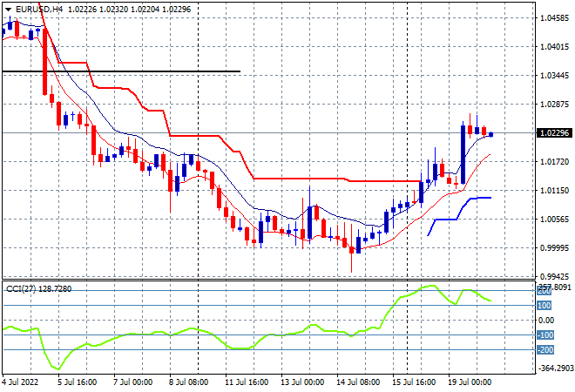
Task: Click the 8 Jul 08:00 time label
Action: (188, 382)
